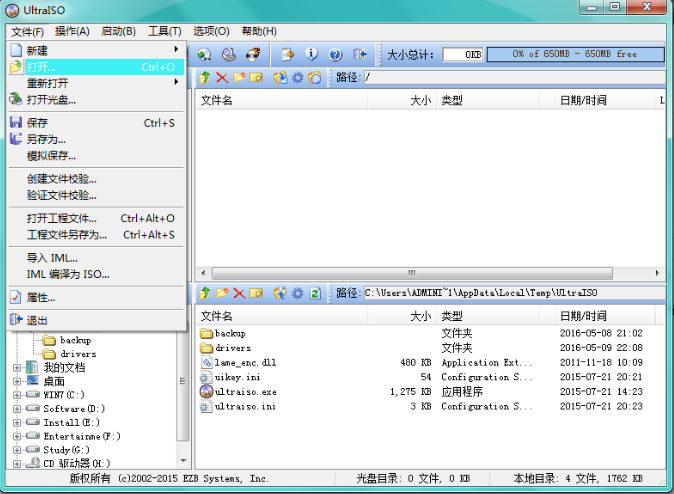The height and width of the screenshot is (494, 674).
Task: Choose 退出 from the File menu
Action: pyautogui.click(x=97, y=320)
